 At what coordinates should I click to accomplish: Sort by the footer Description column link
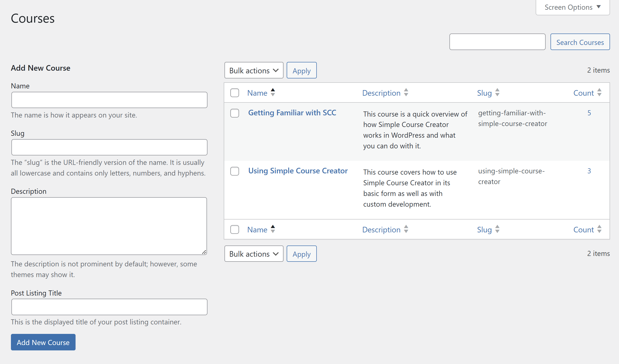(381, 229)
